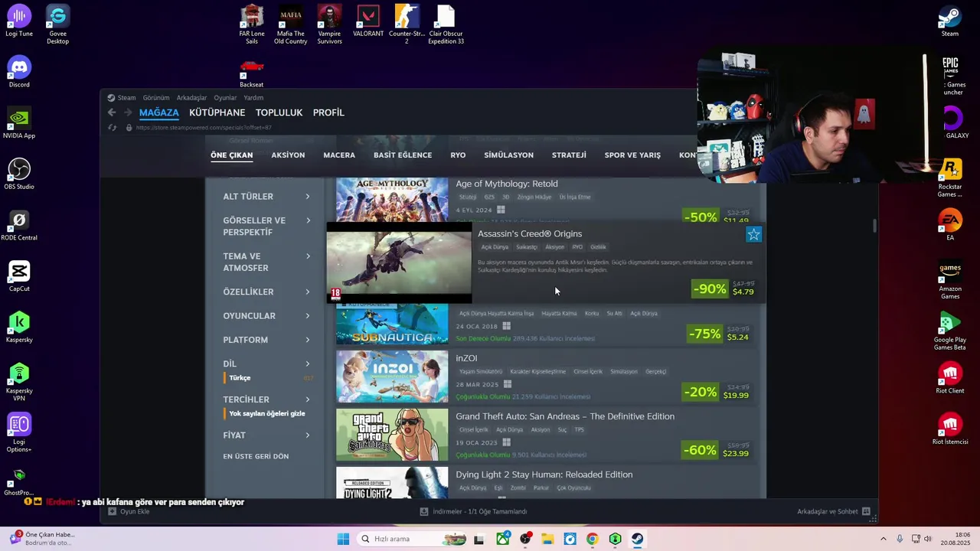Expand the TEMA VE ATMOSFER filter

click(266, 262)
